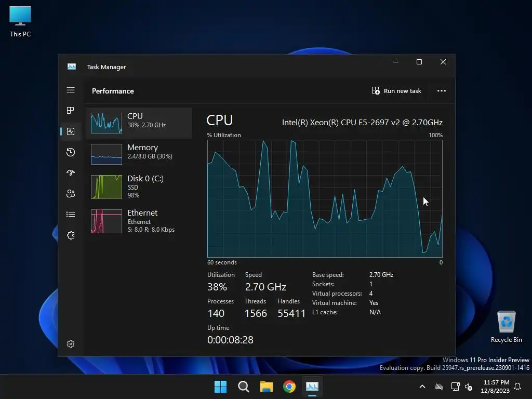Click the Virtual machine value Yes
Image resolution: width=532 pixels, height=399 pixels.
pyautogui.click(x=374, y=303)
